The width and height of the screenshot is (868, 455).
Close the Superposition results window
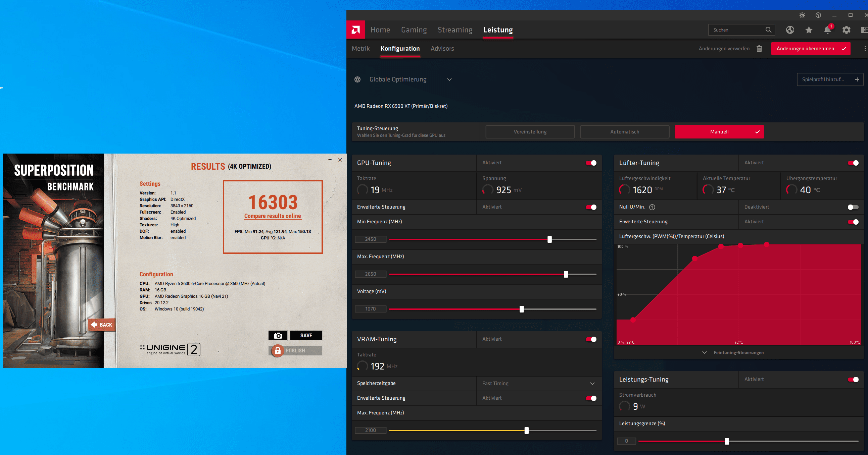click(340, 160)
